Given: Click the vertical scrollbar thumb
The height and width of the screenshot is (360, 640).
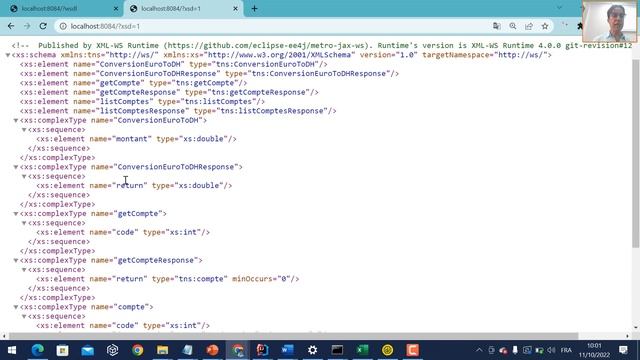Looking at the screenshot, I should pyautogui.click(x=636, y=153).
